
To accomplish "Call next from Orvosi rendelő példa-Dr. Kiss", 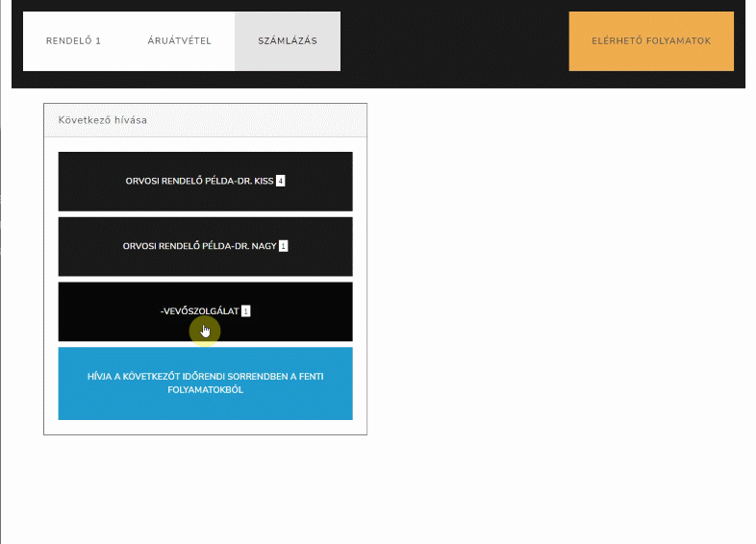I will pos(205,181).
